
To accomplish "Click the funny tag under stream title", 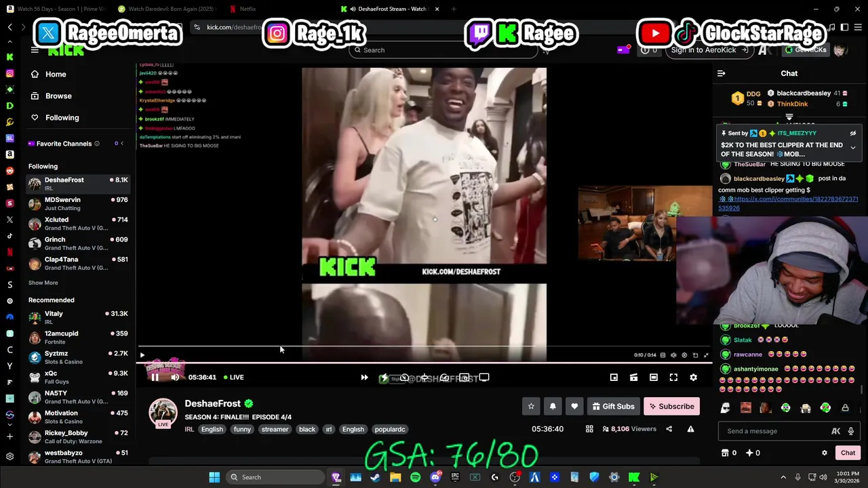I will pyautogui.click(x=242, y=429).
